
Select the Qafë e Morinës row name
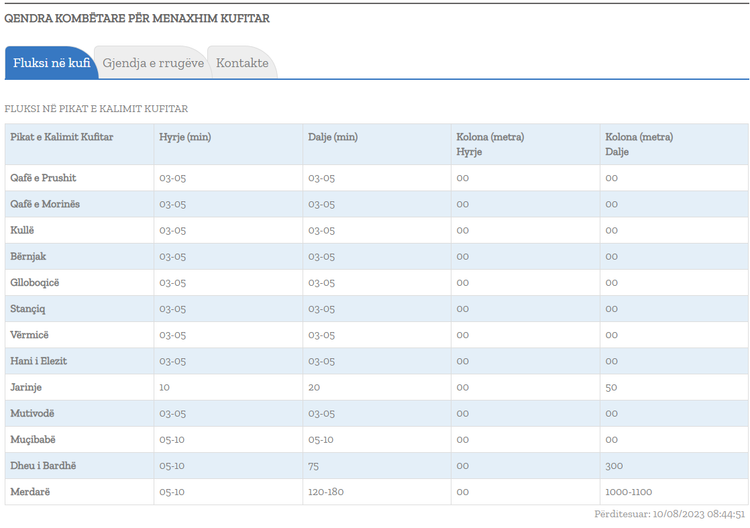pyautogui.click(x=45, y=204)
